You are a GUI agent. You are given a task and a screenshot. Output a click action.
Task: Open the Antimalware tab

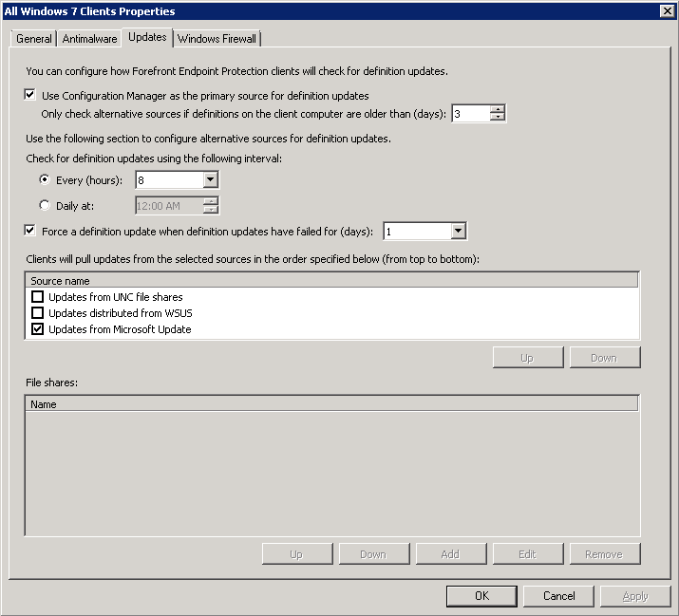pyautogui.click(x=90, y=39)
